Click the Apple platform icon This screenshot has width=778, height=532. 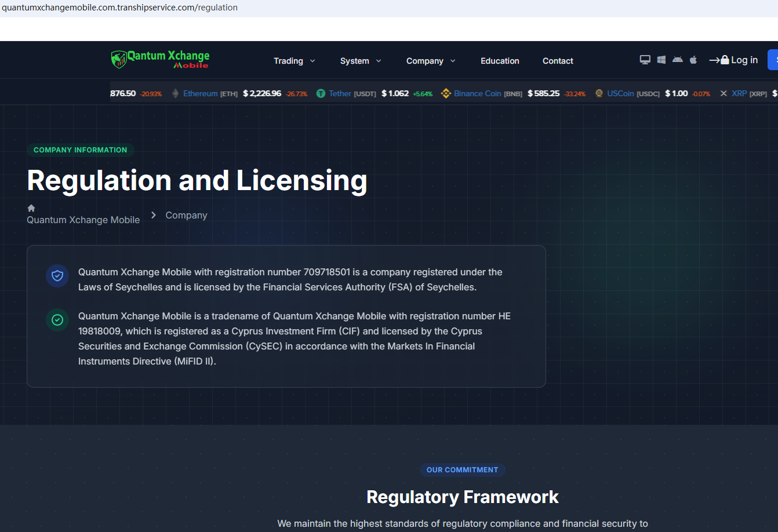pos(693,60)
